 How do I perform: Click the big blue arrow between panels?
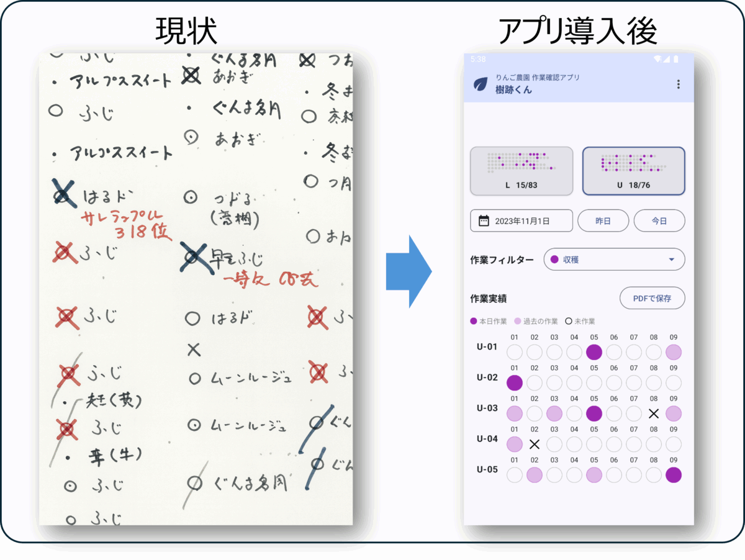pos(409,271)
